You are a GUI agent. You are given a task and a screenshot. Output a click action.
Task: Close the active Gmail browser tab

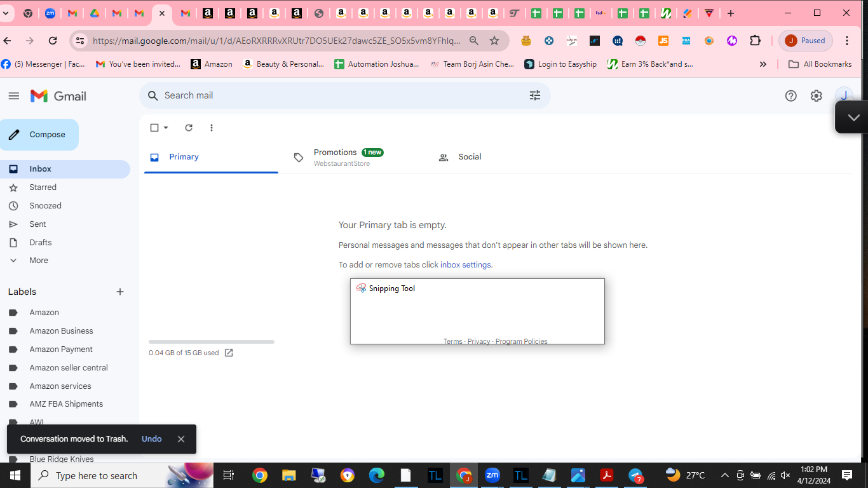(x=162, y=13)
